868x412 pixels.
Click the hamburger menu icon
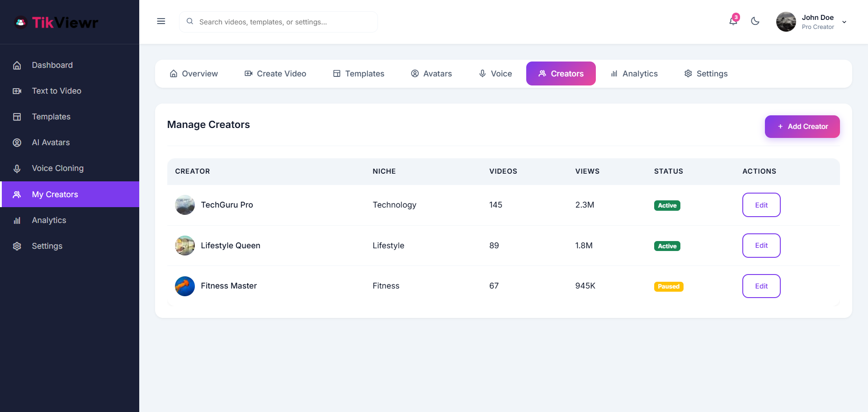(x=161, y=21)
